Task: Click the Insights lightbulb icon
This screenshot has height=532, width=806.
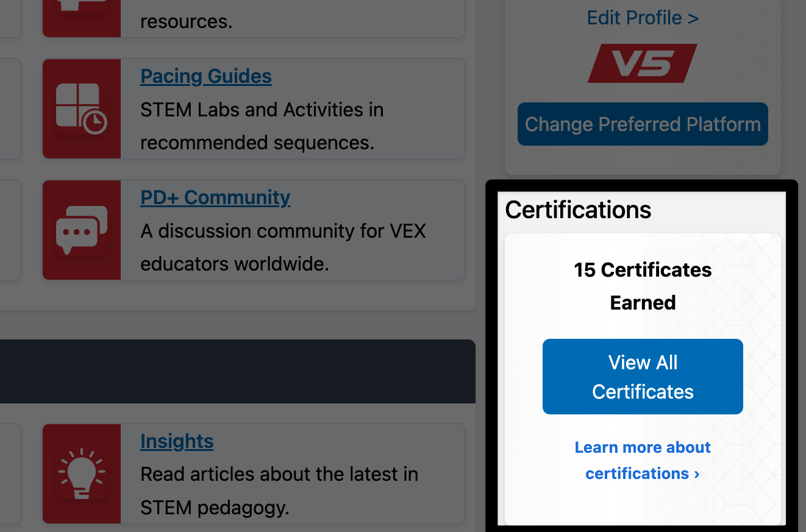Action: tap(81, 473)
